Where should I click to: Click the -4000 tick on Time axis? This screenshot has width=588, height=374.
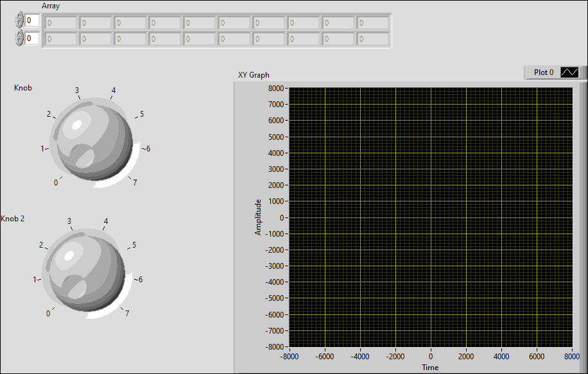360,357
